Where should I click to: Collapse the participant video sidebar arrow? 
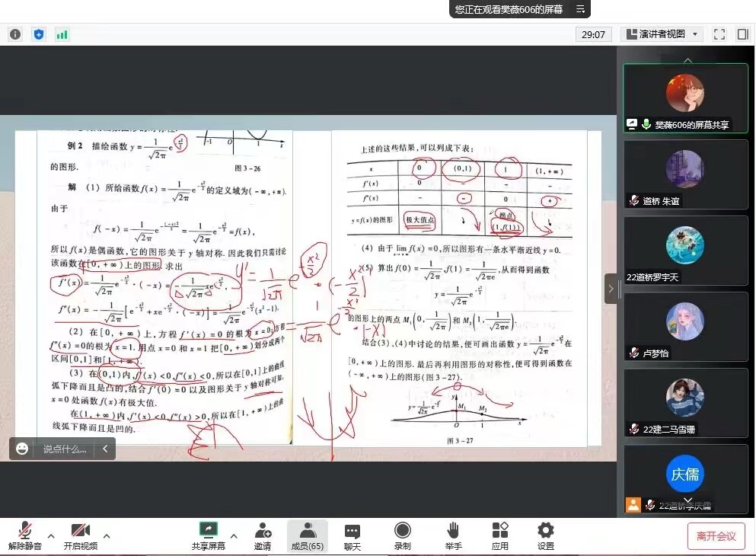(x=610, y=289)
